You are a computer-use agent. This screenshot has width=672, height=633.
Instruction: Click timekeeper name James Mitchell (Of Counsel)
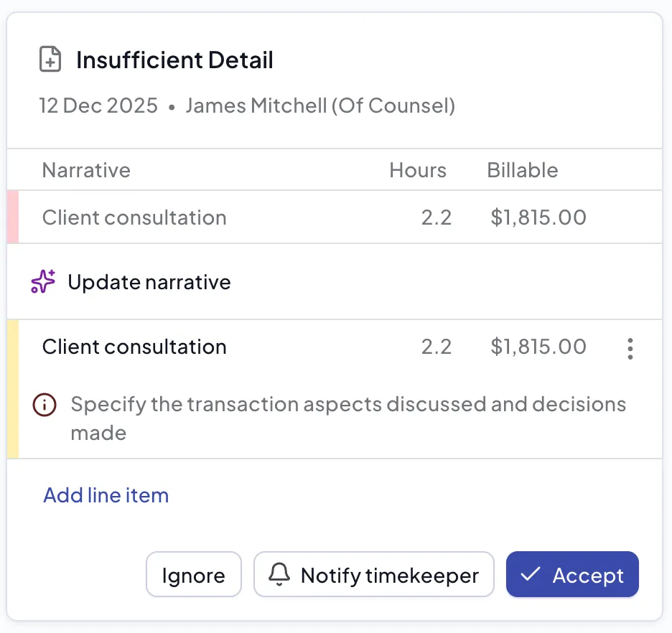[x=320, y=106]
